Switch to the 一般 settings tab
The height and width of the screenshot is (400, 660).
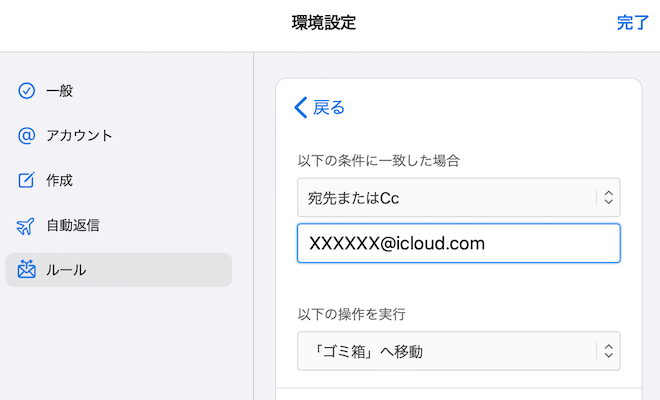click(60, 91)
